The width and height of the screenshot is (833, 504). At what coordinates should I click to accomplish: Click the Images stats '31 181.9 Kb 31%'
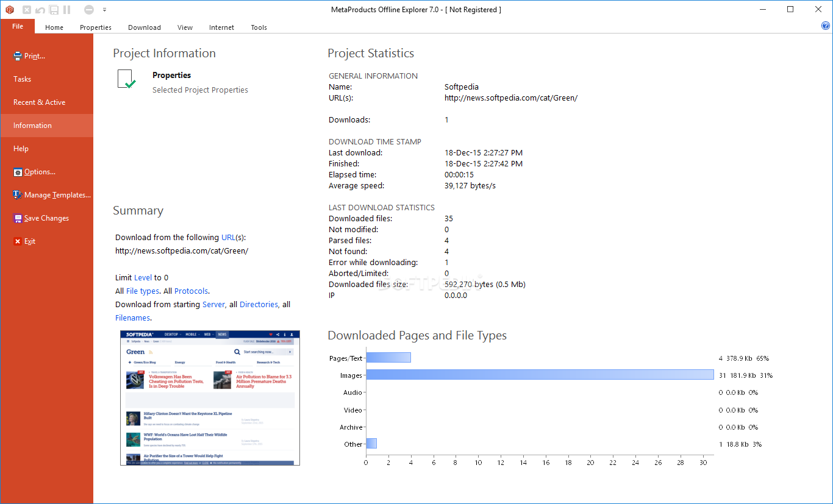click(745, 375)
